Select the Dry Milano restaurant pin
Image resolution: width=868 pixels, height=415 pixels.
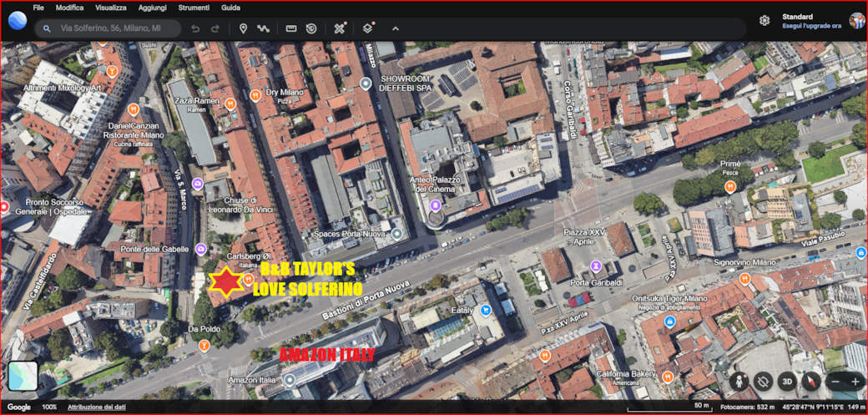click(255, 95)
